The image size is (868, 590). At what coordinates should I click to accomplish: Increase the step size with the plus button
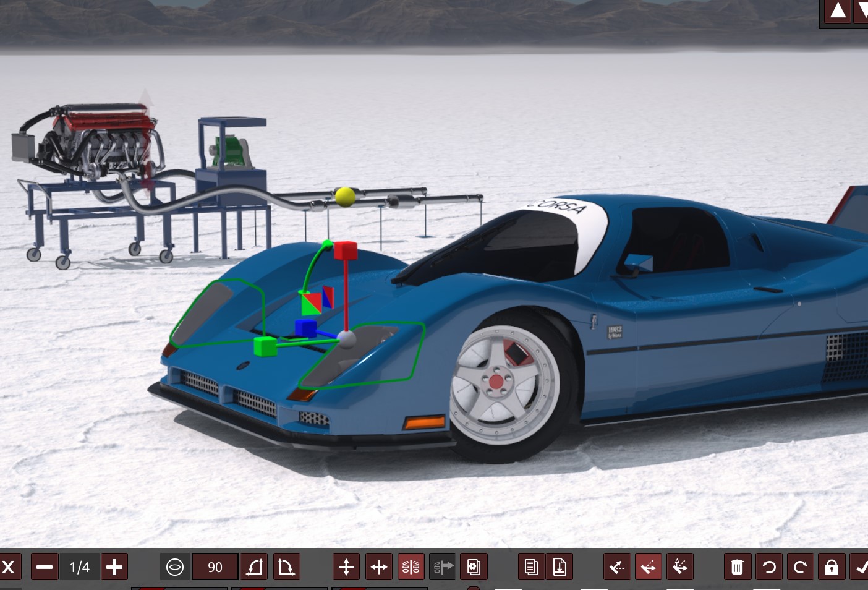click(x=114, y=567)
